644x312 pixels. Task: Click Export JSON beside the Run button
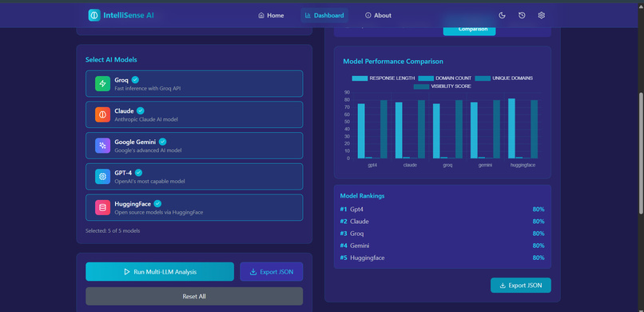(272, 272)
